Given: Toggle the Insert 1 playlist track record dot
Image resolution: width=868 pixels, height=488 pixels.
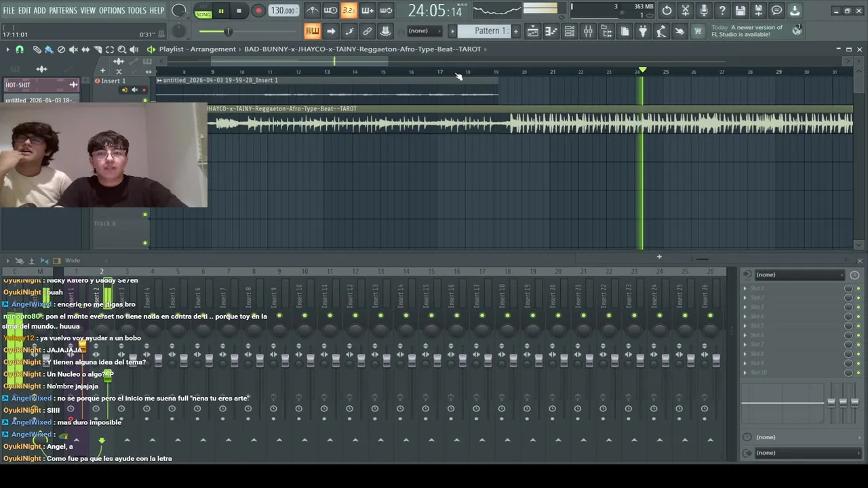Looking at the screenshot, I should click(143, 90).
